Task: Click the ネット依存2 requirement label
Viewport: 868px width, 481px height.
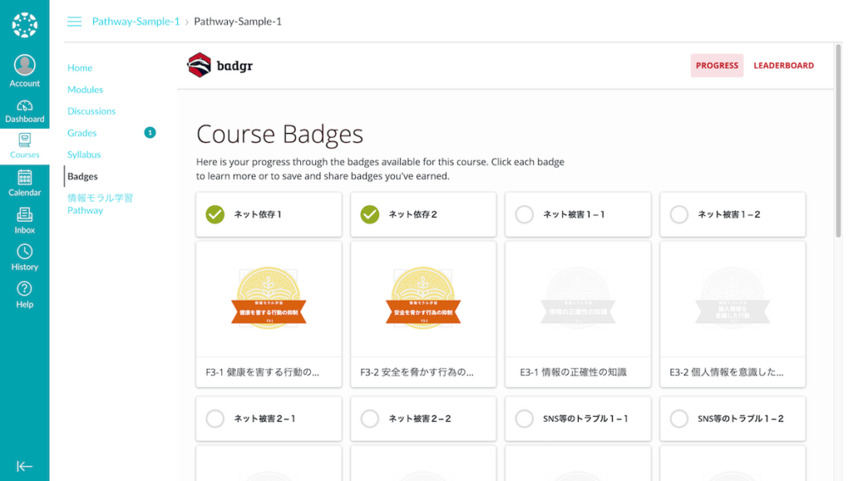Action: pos(413,214)
